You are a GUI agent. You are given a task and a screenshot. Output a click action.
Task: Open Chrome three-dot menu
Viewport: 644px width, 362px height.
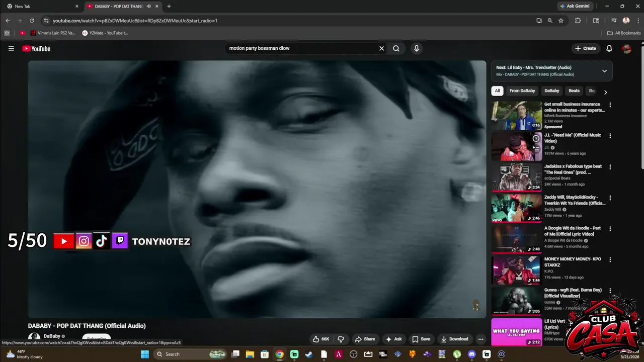coord(637,21)
